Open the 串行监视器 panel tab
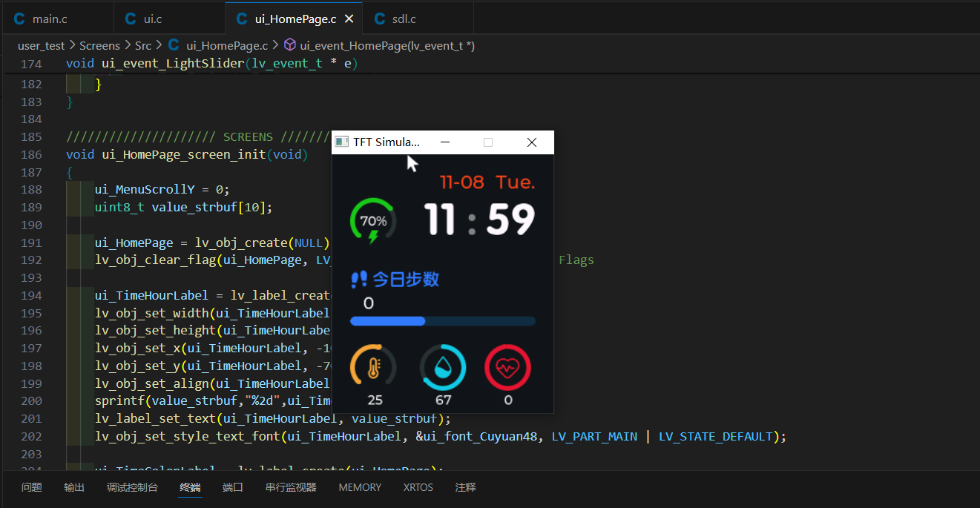This screenshot has width=980, height=508. tap(291, 487)
